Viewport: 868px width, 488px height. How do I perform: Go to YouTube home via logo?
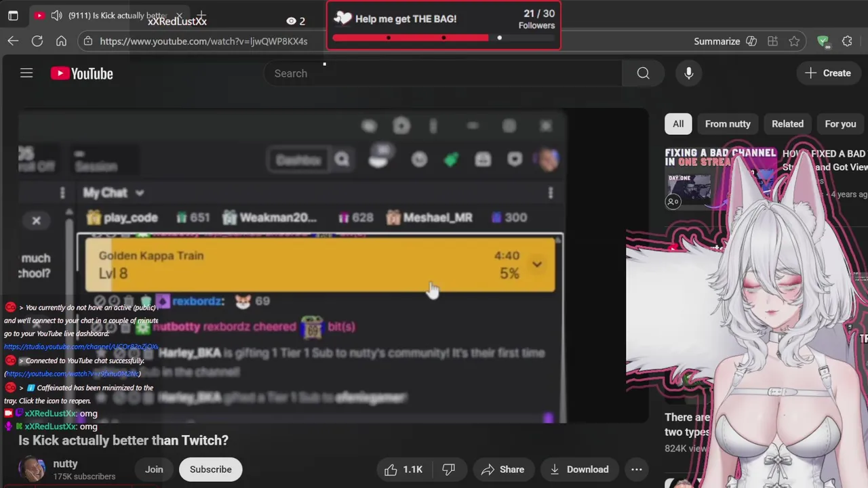(82, 73)
